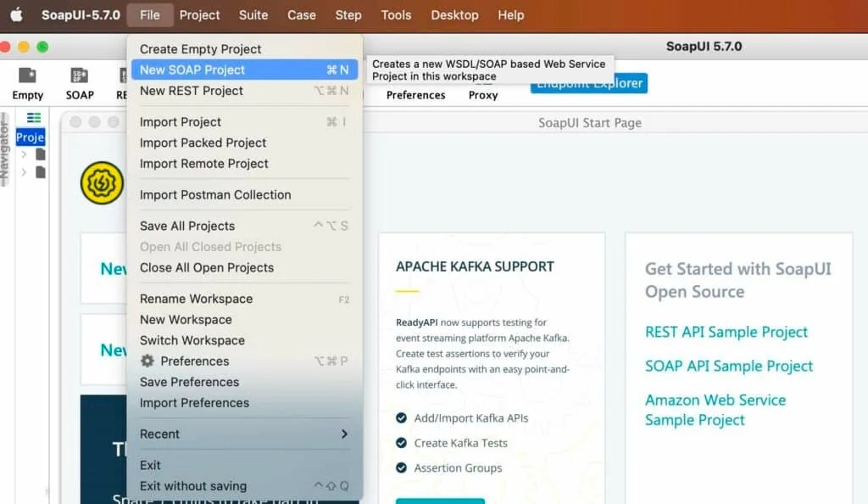Select New SOAP Project menu item
Image resolution: width=868 pixels, height=504 pixels.
pos(192,70)
